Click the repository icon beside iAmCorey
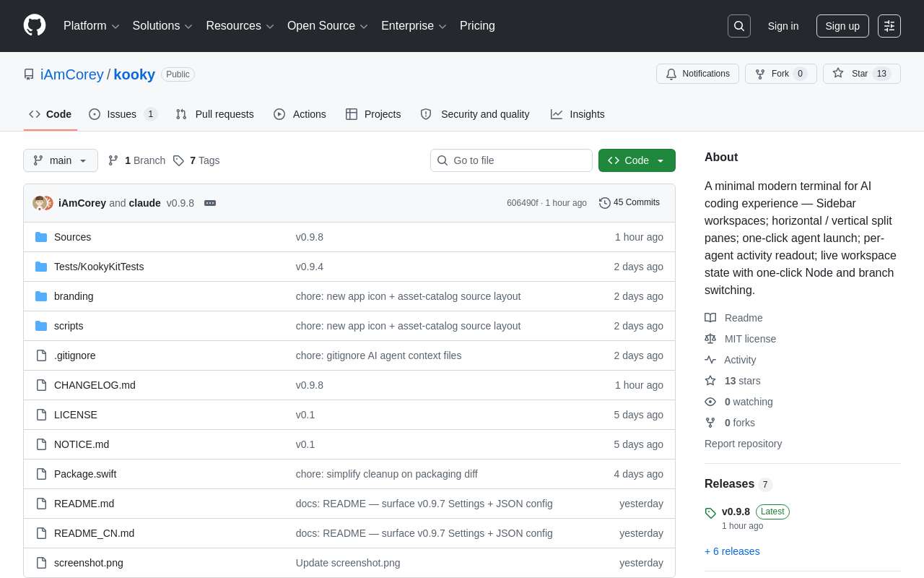924x578 pixels. pos(29,74)
